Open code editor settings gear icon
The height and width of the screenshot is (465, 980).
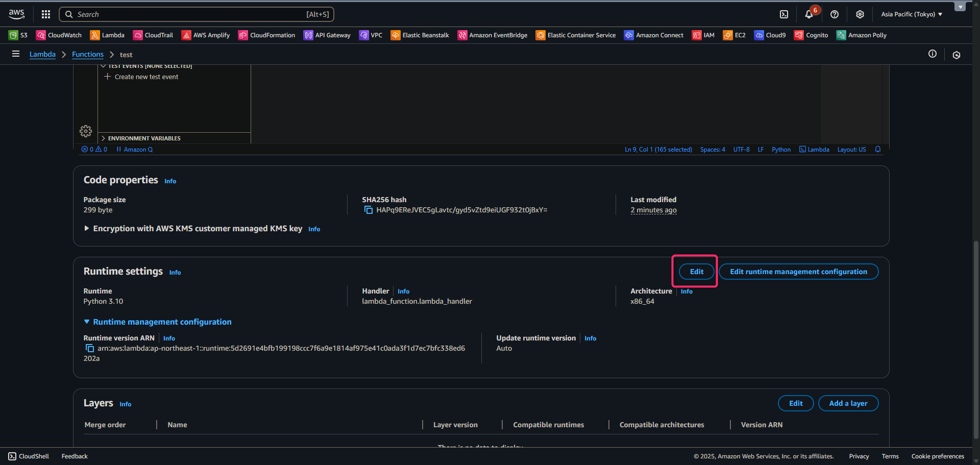click(86, 131)
